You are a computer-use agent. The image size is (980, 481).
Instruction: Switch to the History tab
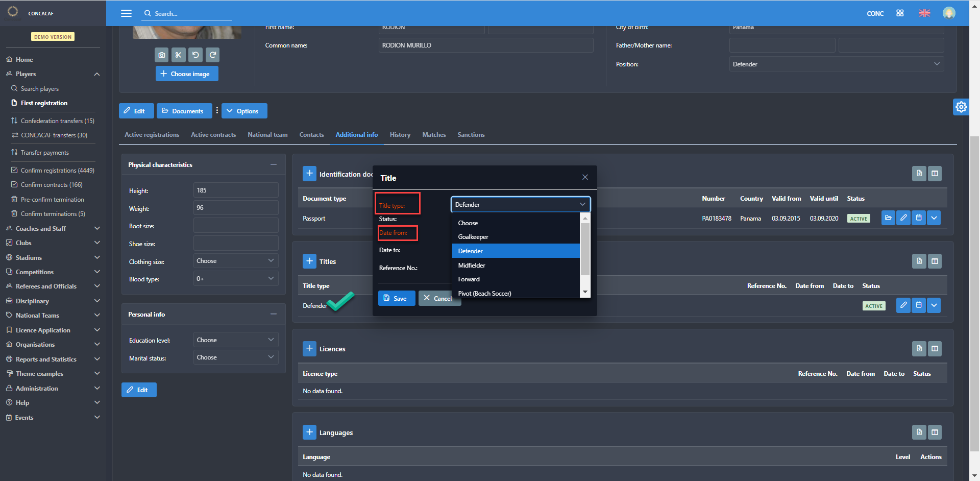[x=400, y=135]
